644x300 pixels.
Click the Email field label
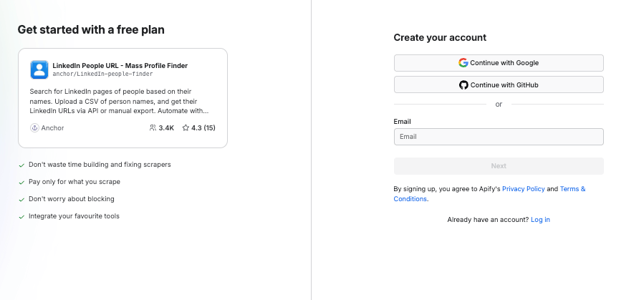[402, 122]
